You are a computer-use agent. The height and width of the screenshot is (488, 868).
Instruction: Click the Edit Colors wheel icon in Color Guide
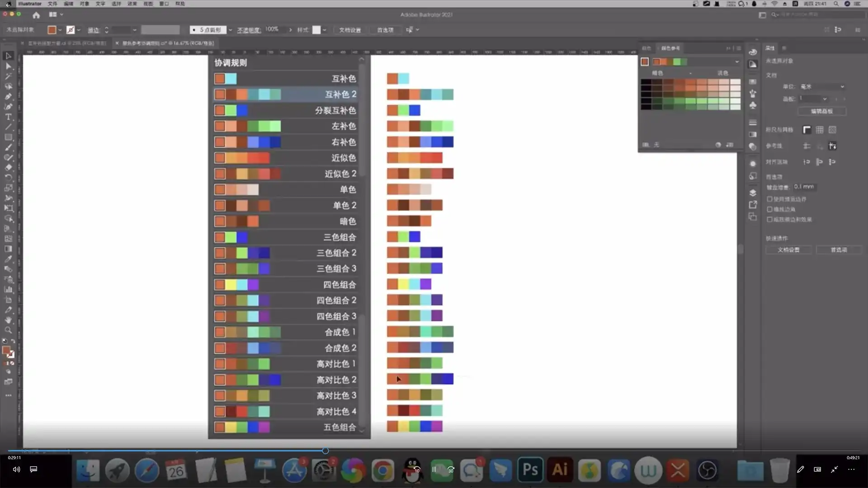(x=718, y=145)
